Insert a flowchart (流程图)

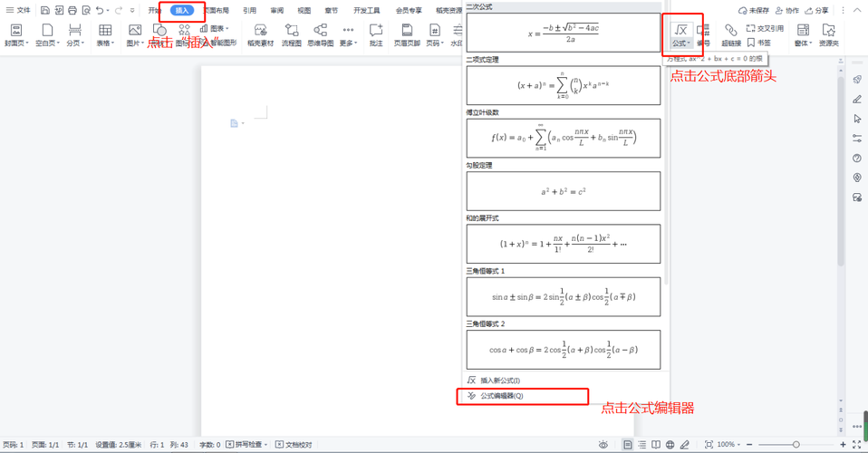[291, 35]
